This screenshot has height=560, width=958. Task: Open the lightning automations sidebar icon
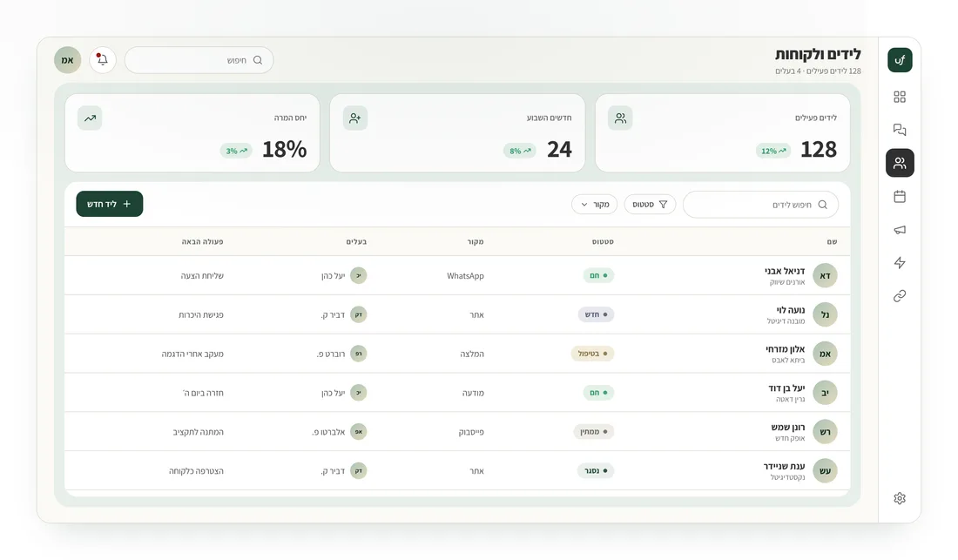900,263
